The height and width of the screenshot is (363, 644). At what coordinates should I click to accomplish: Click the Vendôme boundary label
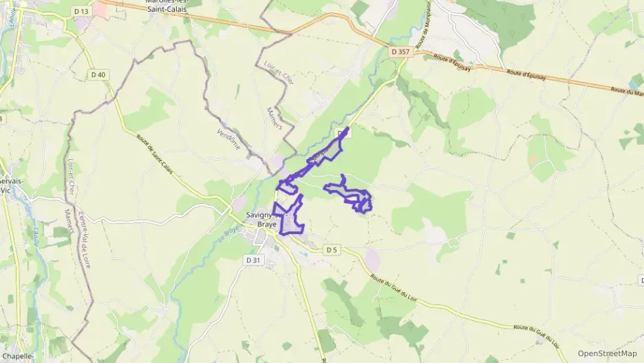pyautogui.click(x=228, y=139)
